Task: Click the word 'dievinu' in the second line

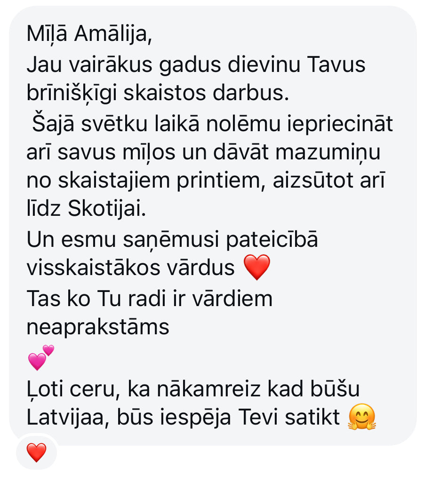Action: point(264,65)
